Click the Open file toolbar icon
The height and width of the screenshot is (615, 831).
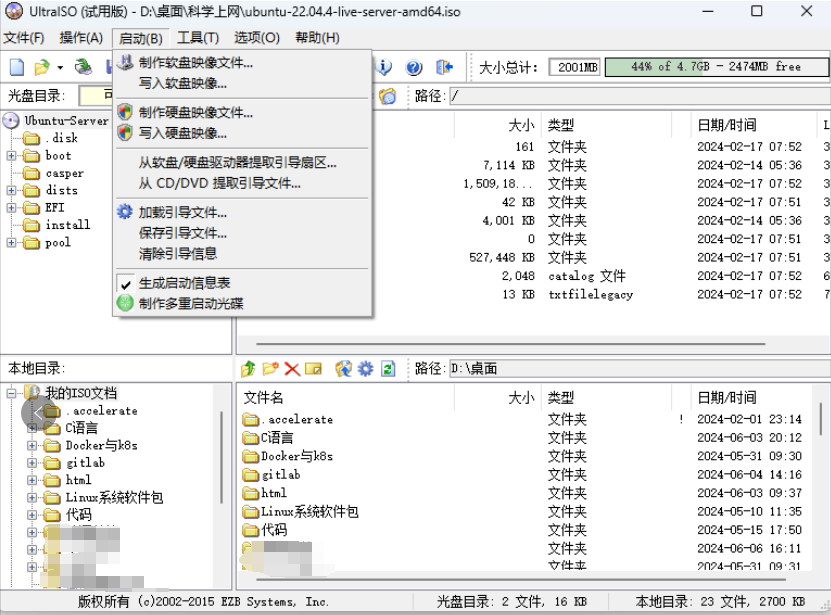pos(42,67)
